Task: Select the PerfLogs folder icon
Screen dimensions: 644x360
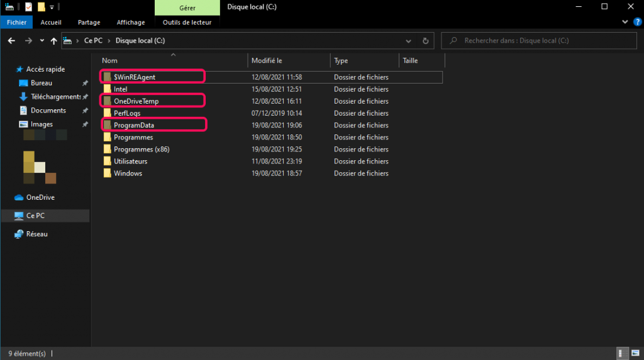Action: point(107,113)
